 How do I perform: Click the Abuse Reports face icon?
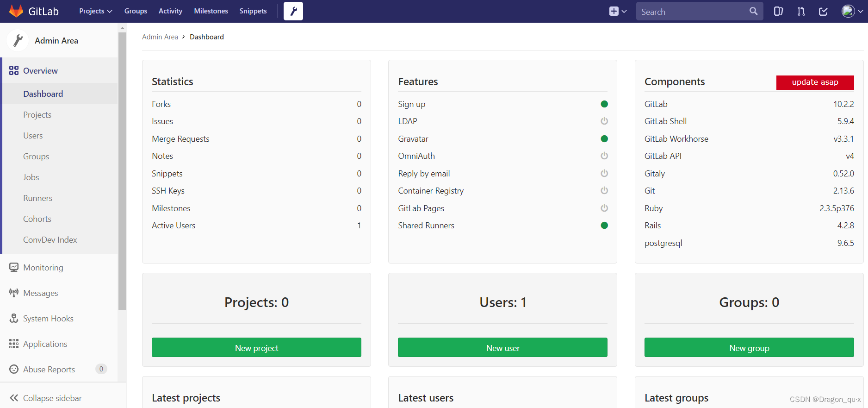pyautogui.click(x=14, y=369)
